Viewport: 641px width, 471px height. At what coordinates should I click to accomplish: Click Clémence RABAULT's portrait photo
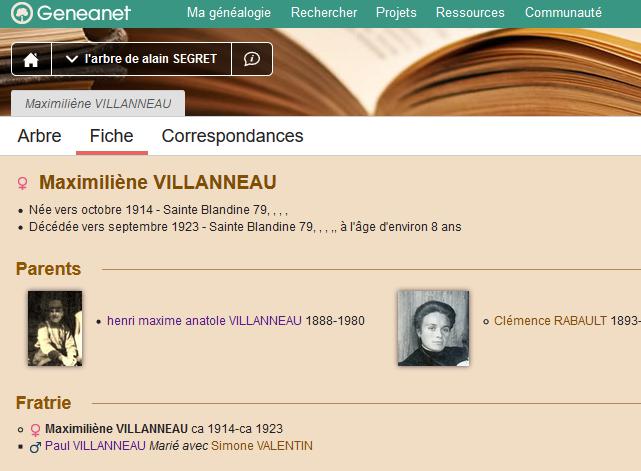[x=433, y=328]
